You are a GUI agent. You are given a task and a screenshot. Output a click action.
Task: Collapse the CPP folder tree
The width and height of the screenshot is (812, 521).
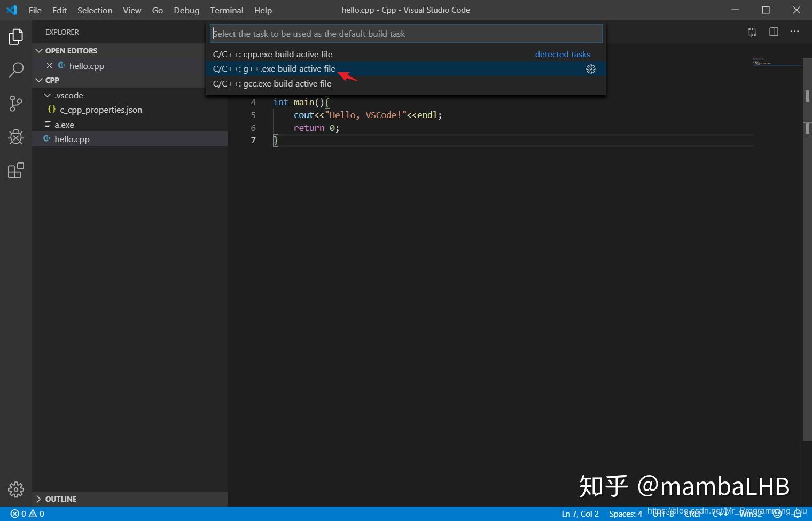tap(39, 80)
